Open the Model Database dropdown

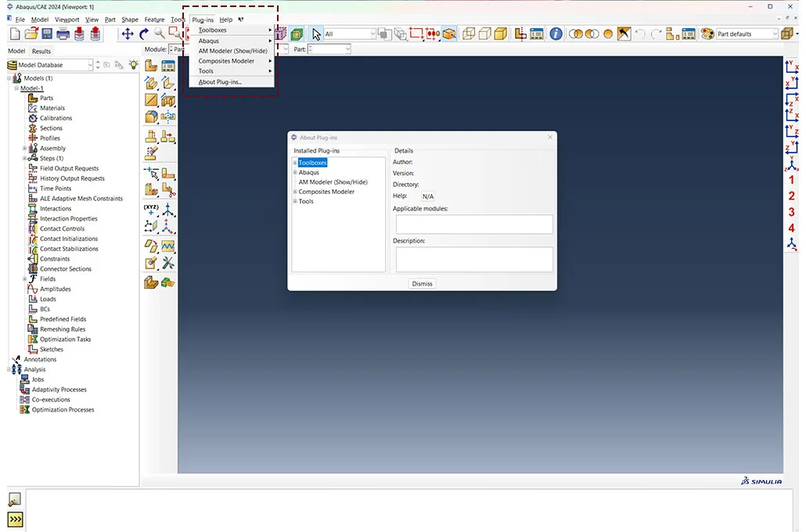point(91,65)
